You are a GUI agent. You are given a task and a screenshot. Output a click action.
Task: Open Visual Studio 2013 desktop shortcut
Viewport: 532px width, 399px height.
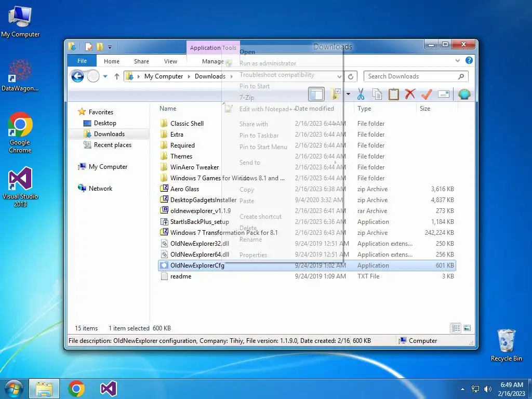(20, 186)
